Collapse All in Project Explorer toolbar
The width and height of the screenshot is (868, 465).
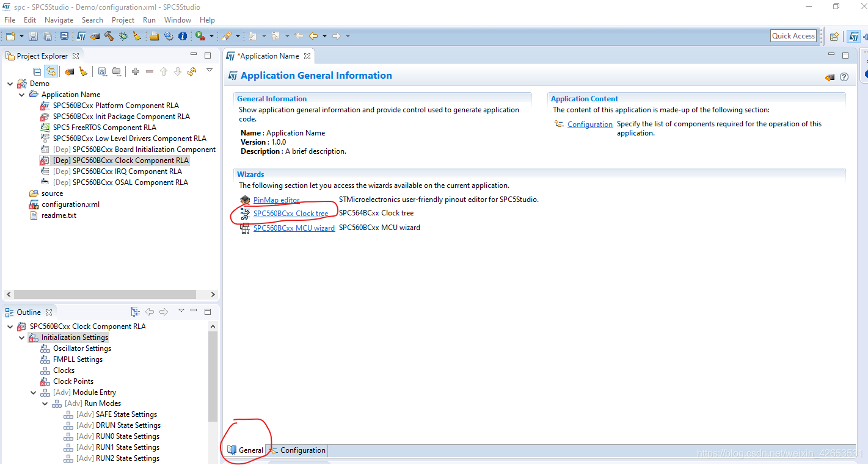pos(37,71)
